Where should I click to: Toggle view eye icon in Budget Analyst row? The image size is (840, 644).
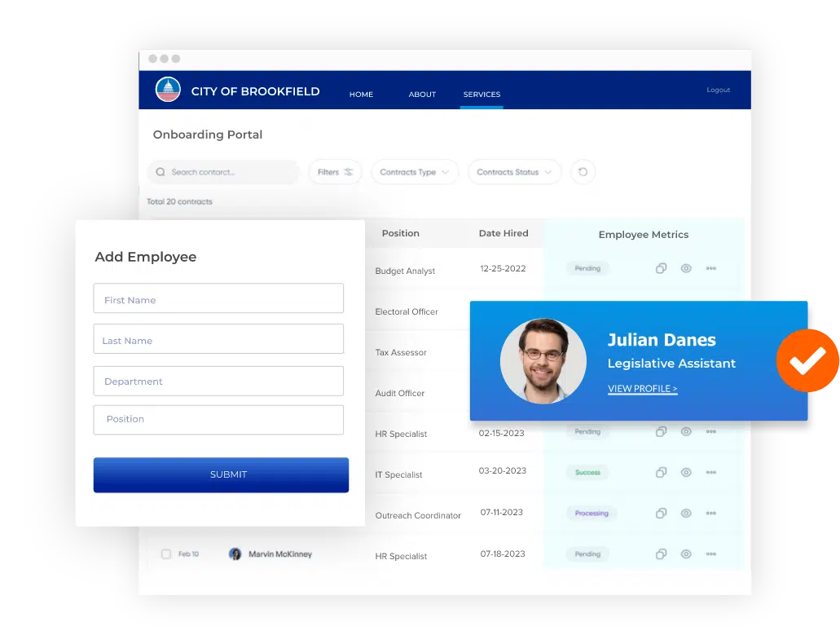tap(686, 268)
